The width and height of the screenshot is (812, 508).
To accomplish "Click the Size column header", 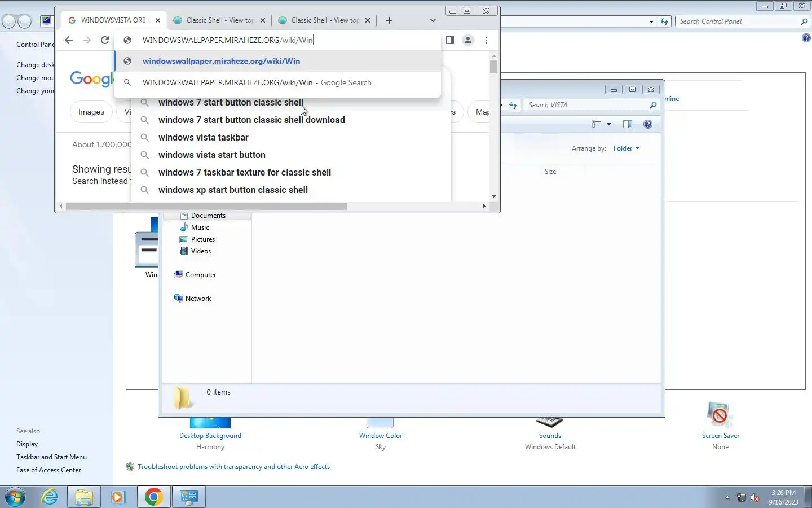I will pos(550,172).
